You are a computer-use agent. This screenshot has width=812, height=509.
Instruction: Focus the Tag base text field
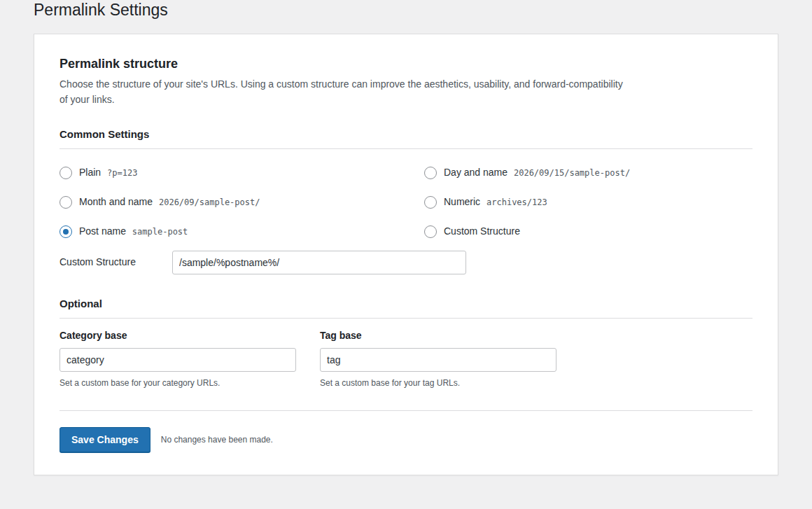(x=438, y=360)
